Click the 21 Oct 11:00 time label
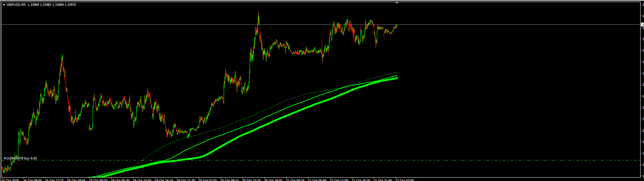644x181 pixels. [x=339, y=179]
